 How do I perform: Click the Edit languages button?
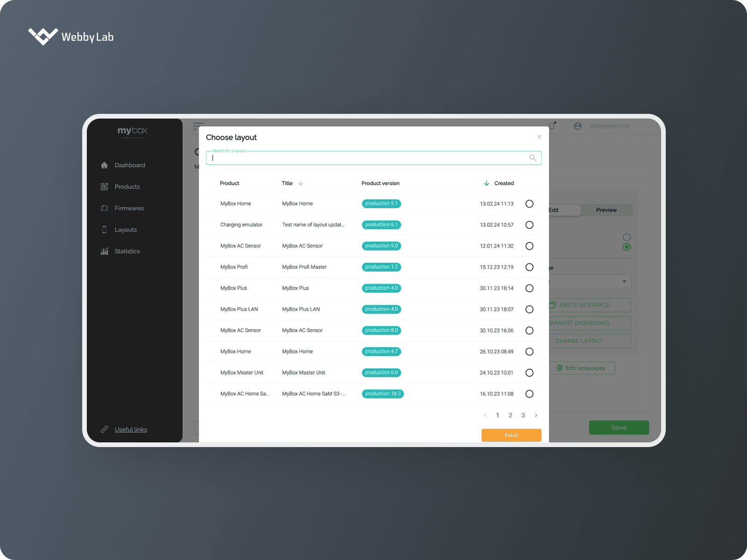point(582,368)
